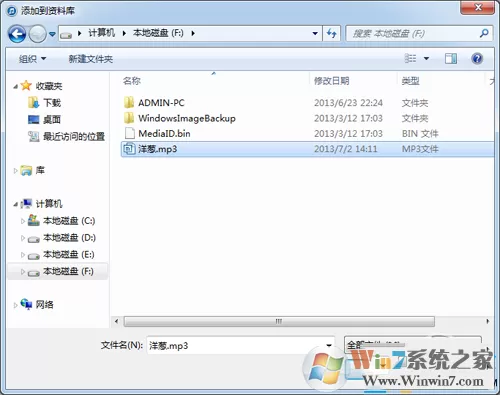The image size is (500, 395).
Task: Click the help question mark icon
Action: click(x=477, y=59)
